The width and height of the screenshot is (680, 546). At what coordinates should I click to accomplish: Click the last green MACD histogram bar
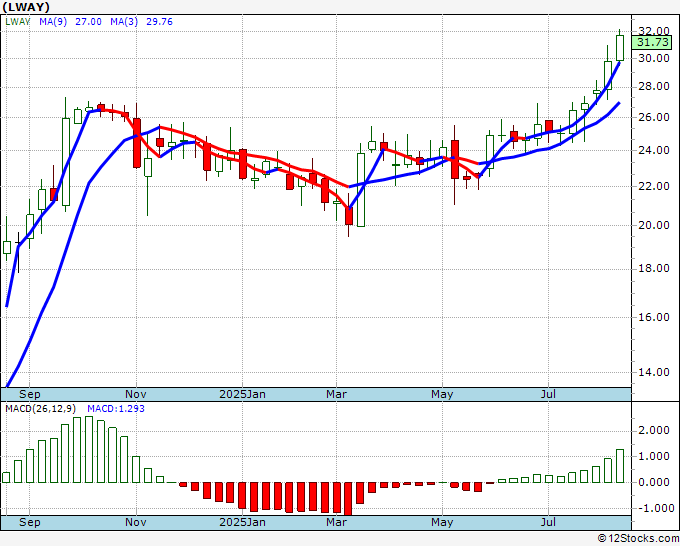click(x=620, y=466)
